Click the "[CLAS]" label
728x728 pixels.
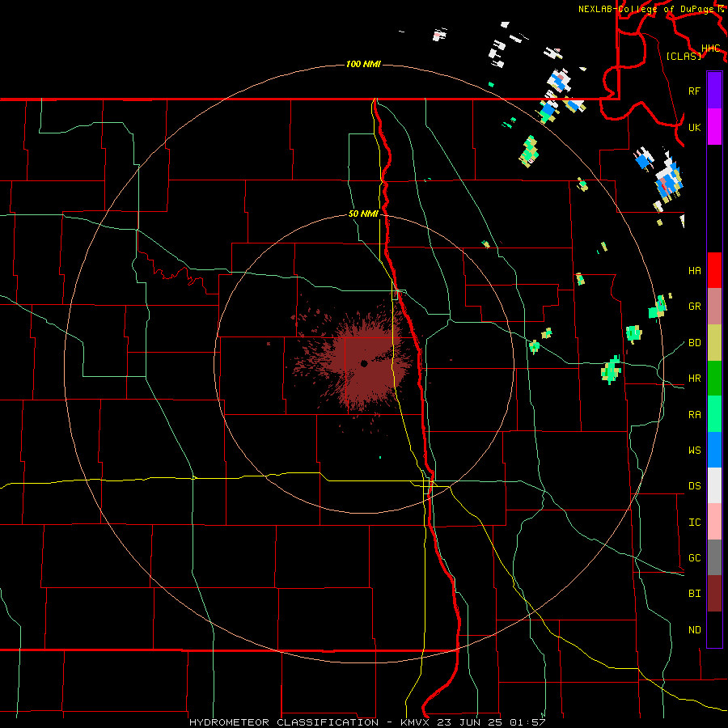[x=684, y=56]
